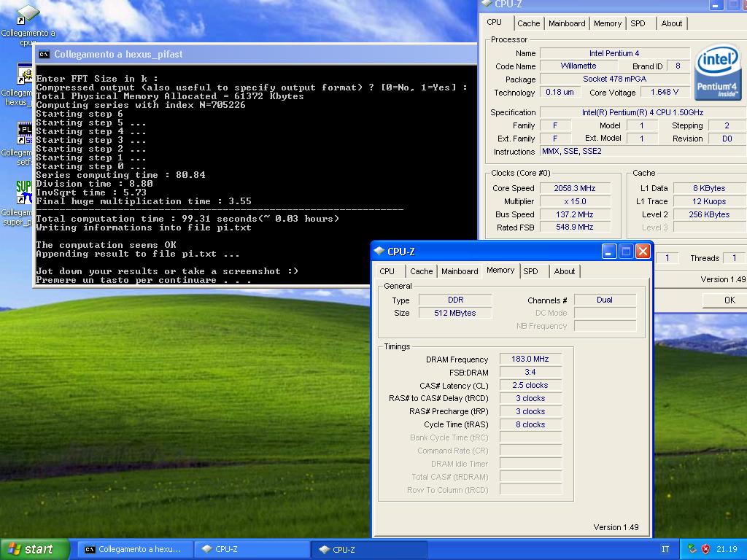This screenshot has width=747, height=560.
Task: Select Cache tab in front CPU-Z window
Action: click(x=421, y=271)
